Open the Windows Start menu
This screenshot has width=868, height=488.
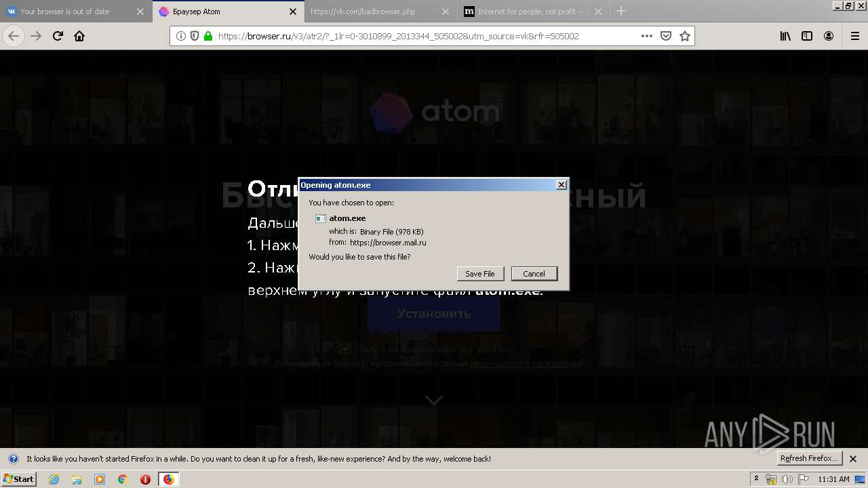19,479
